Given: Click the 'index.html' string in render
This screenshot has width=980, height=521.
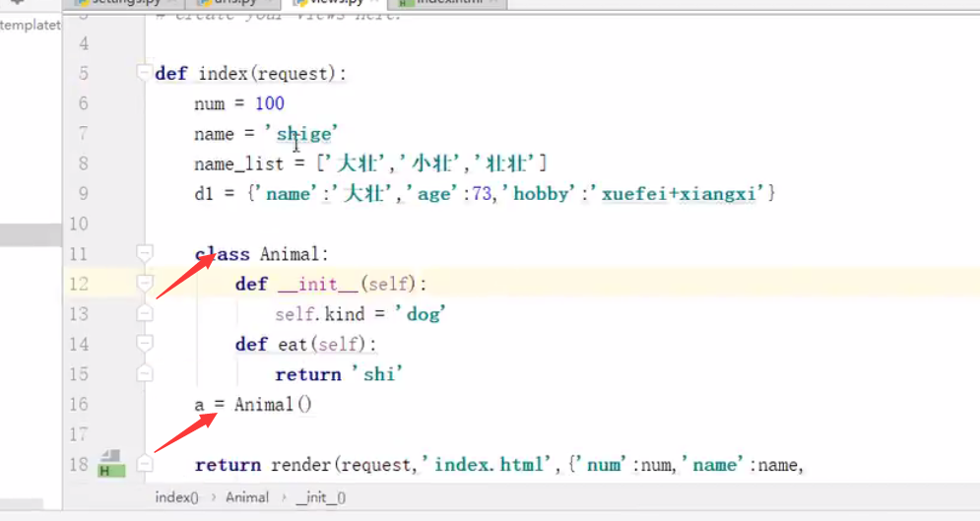Looking at the screenshot, I should click(x=489, y=465).
